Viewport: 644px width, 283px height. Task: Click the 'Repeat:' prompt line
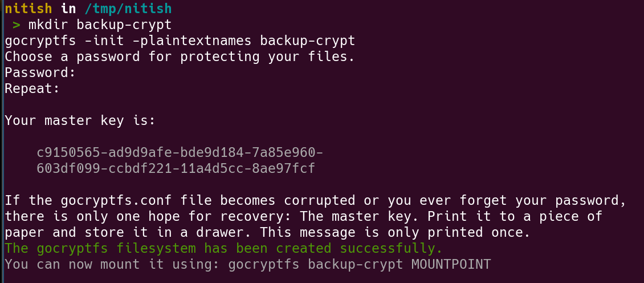tap(32, 89)
